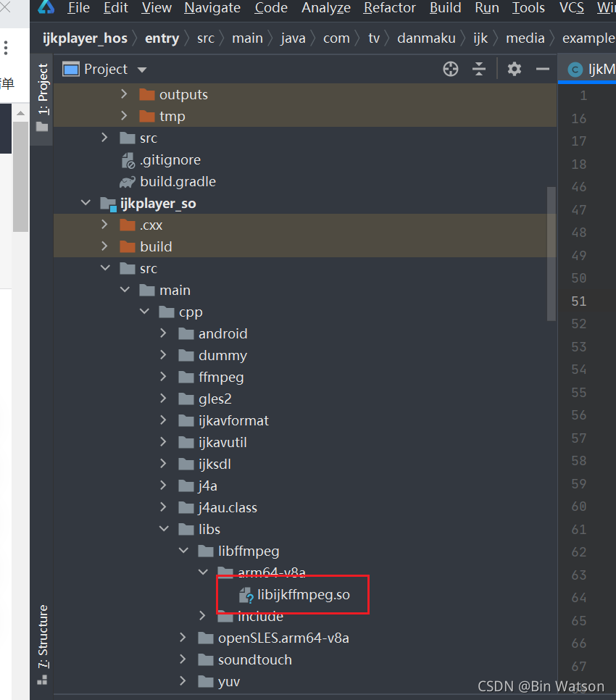Click the build.gradle elephant icon

click(128, 182)
